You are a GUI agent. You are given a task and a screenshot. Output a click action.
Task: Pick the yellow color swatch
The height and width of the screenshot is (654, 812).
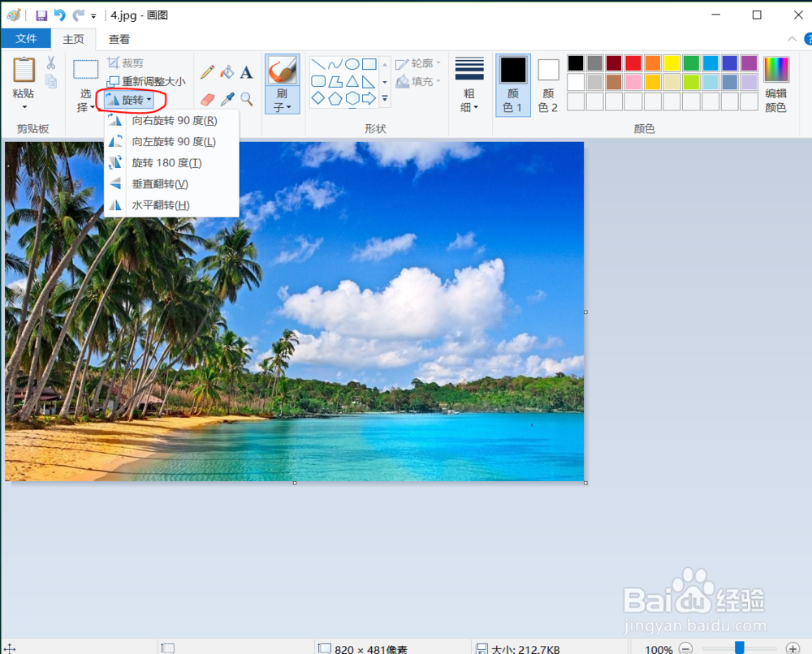pyautogui.click(x=672, y=63)
